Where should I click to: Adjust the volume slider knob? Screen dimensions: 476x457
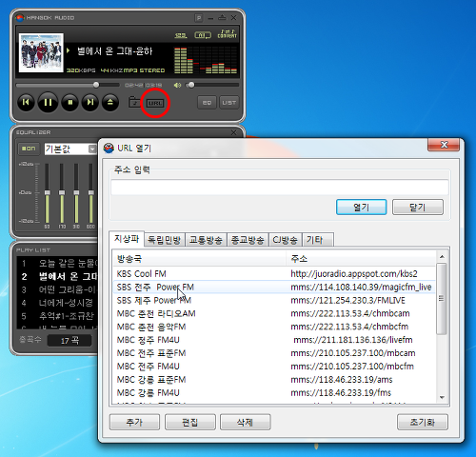pos(191,85)
